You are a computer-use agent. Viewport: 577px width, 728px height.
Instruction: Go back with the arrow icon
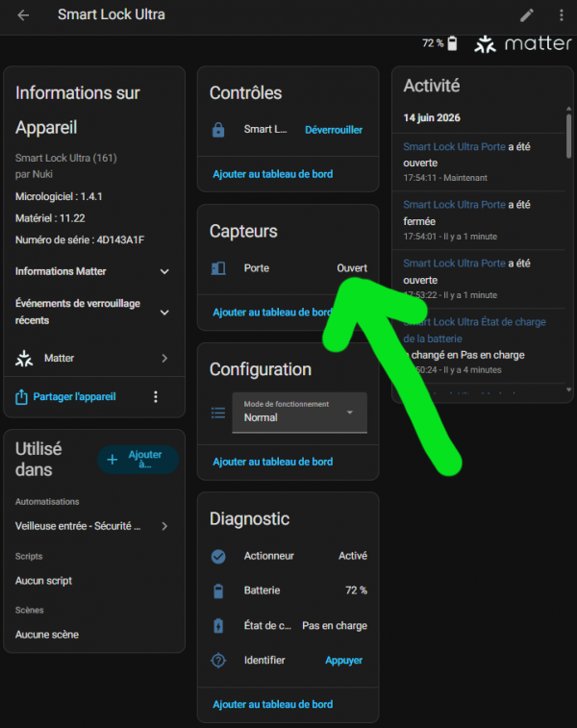23,15
